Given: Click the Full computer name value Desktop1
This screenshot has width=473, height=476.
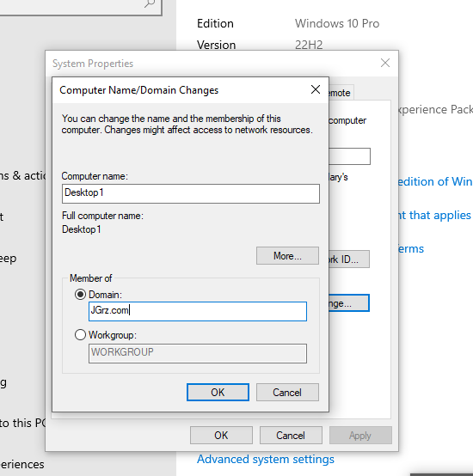Looking at the screenshot, I should click(x=82, y=229).
